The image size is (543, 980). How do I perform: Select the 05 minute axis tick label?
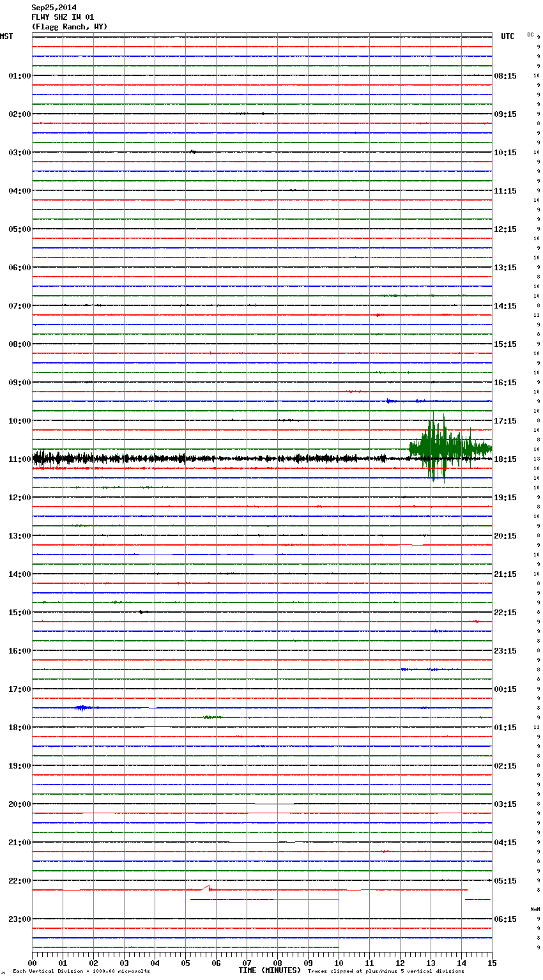tap(186, 963)
